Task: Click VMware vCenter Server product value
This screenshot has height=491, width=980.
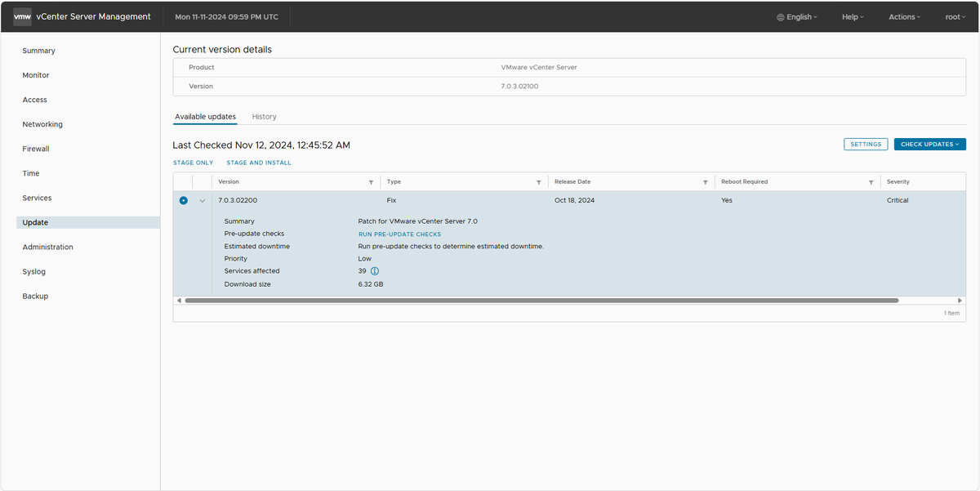Action: (539, 67)
